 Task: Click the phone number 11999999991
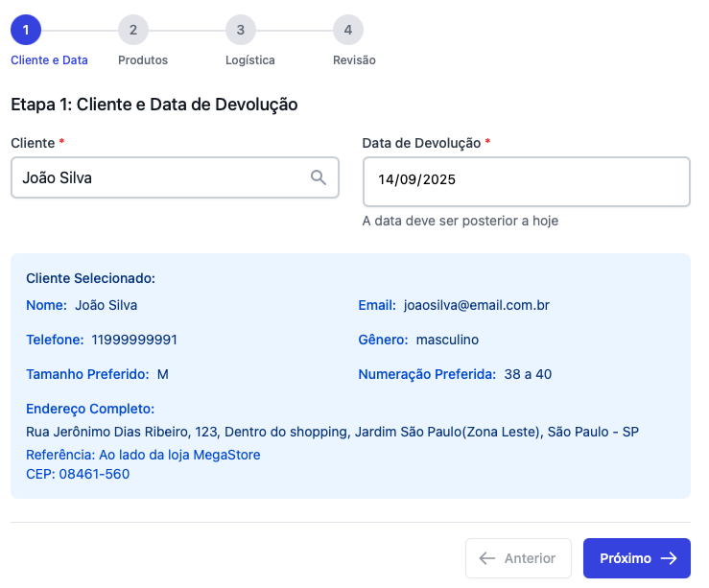tap(134, 340)
